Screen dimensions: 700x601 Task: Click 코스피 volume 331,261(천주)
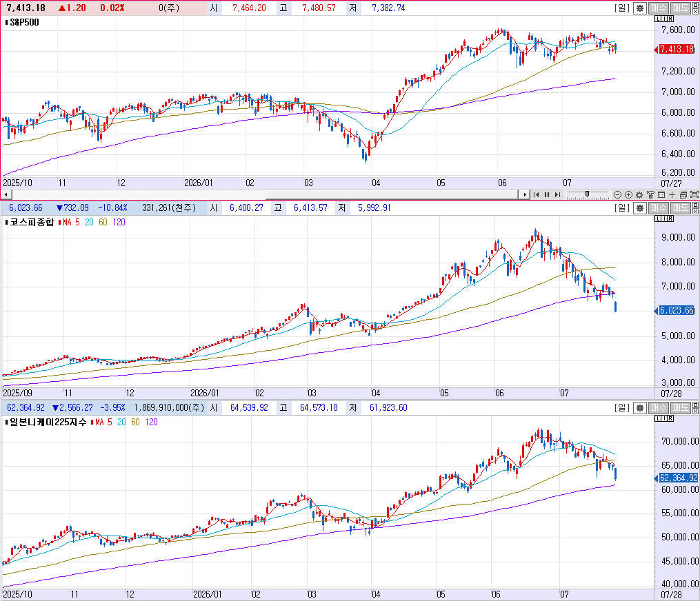169,208
